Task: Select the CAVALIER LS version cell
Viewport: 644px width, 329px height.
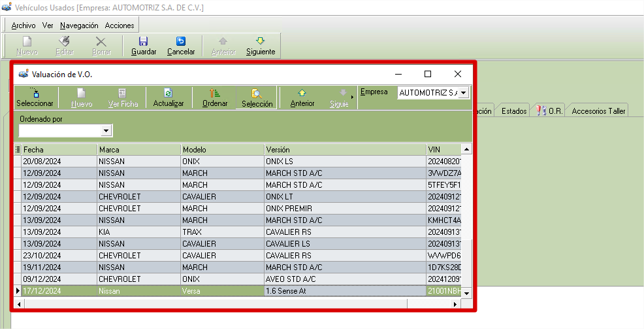Action: pyautogui.click(x=345, y=244)
